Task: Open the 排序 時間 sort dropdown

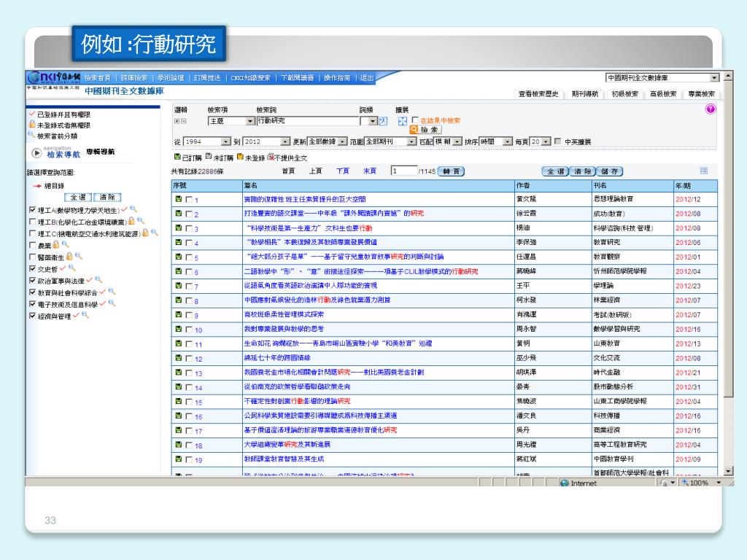Action: [508, 141]
